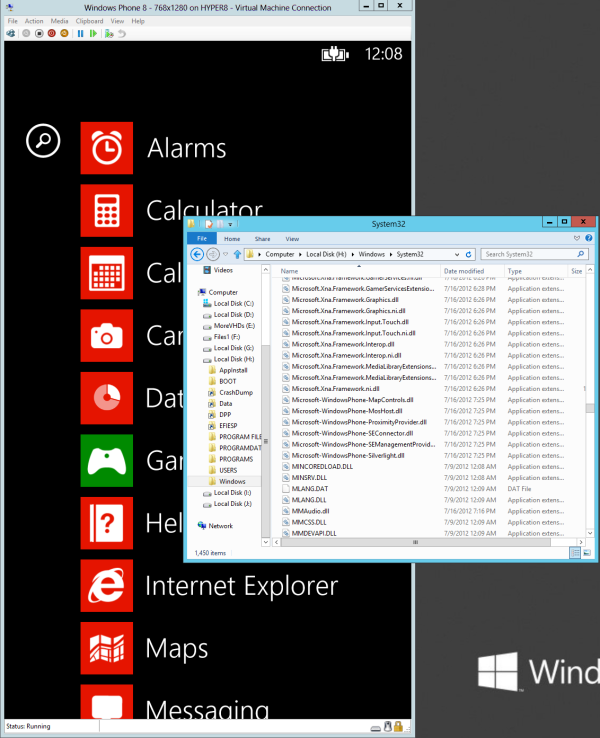This screenshot has height=738, width=600.
Task: Open the Calendar app tile
Action: click(106, 273)
